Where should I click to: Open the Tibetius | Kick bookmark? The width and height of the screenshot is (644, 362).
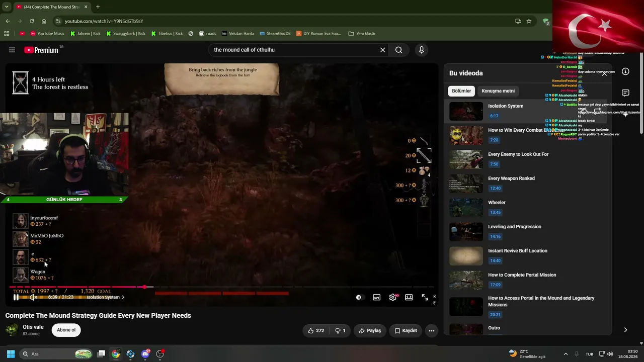pyautogui.click(x=167, y=34)
